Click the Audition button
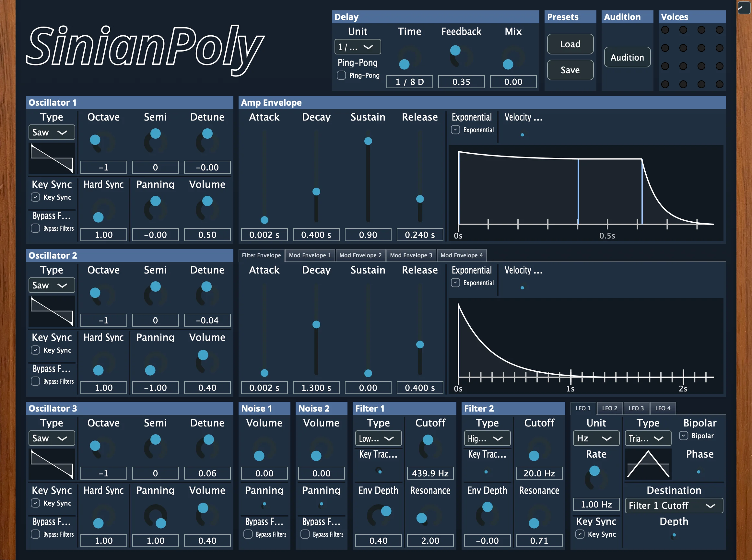Viewport: 752px width, 560px height. (x=627, y=57)
